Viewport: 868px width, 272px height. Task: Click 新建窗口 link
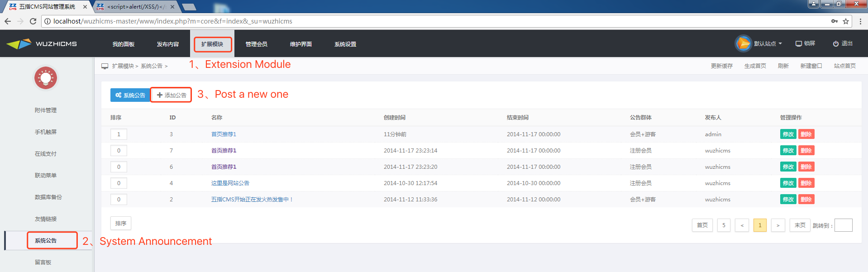(x=811, y=66)
